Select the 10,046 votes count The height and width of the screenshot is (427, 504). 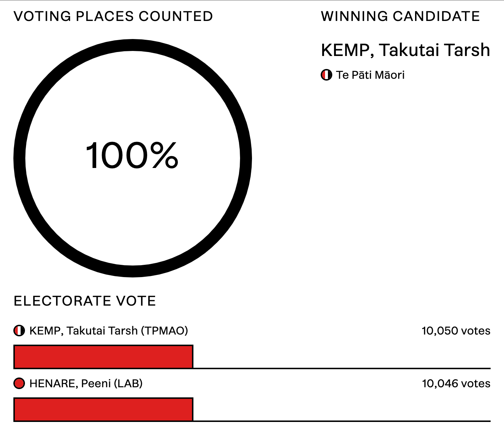(456, 383)
